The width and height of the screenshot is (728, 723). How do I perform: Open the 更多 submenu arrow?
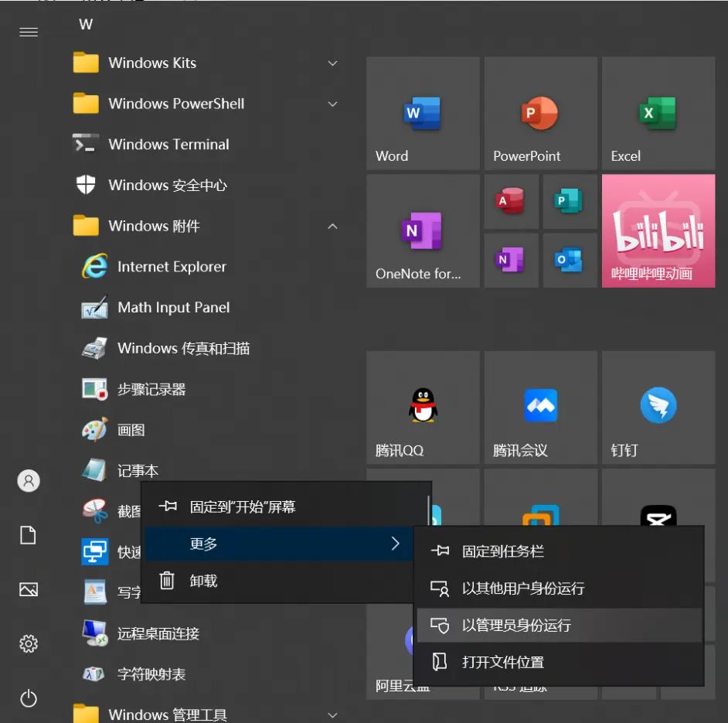pyautogui.click(x=396, y=544)
